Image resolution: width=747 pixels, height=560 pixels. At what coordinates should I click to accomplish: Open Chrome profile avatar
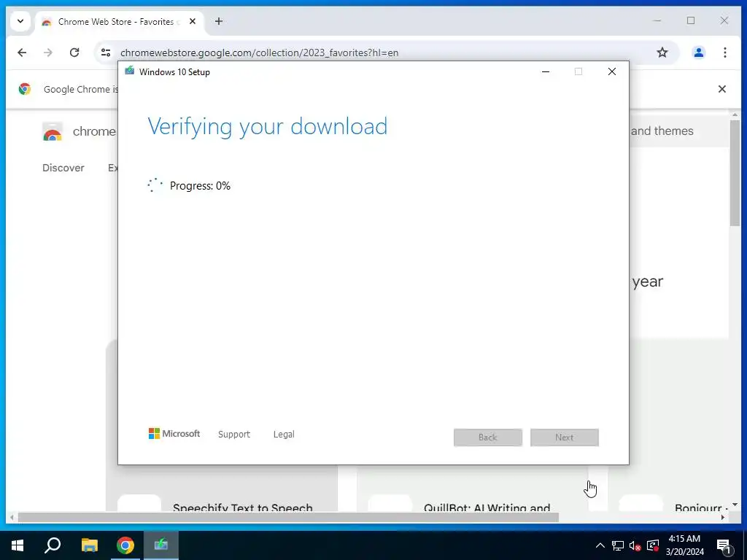coord(698,52)
